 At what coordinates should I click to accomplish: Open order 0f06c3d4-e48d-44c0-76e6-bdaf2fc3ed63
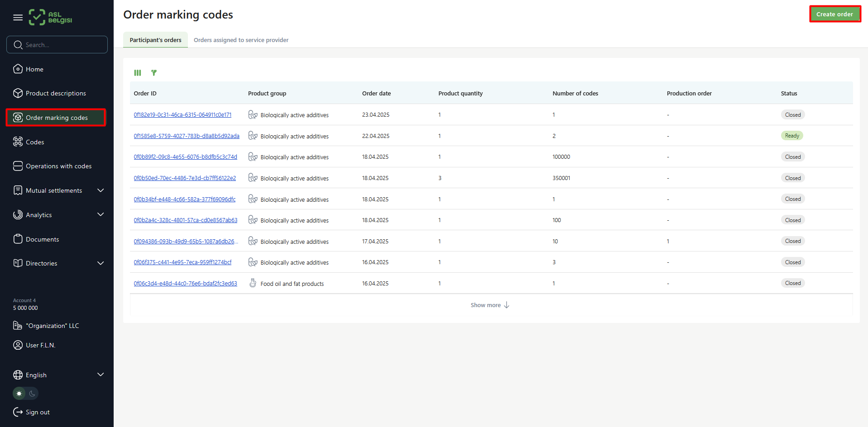pos(185,283)
